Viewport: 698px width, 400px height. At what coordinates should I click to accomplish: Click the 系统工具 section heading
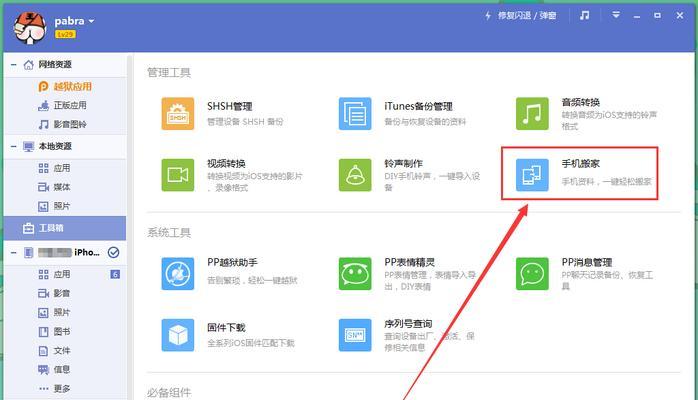point(169,233)
